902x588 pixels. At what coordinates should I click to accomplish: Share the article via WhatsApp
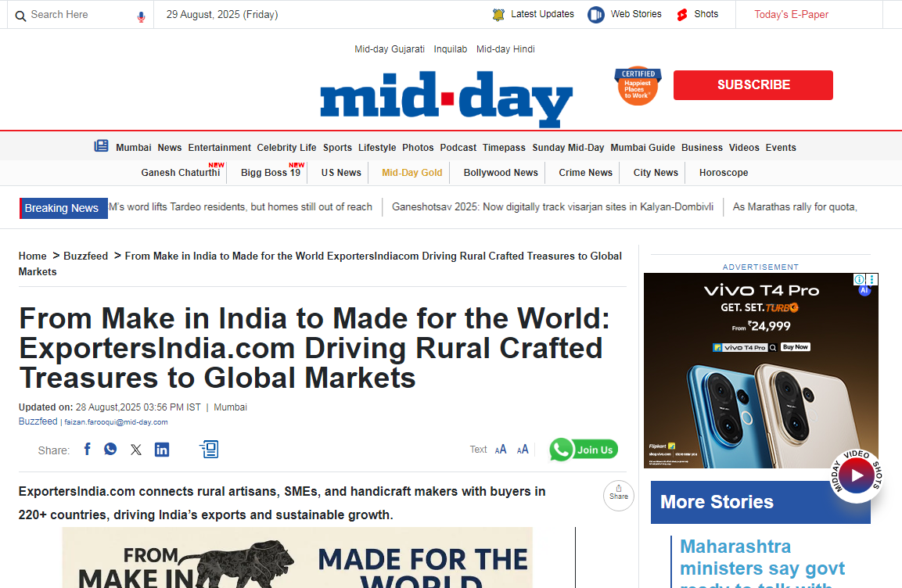tap(110, 449)
